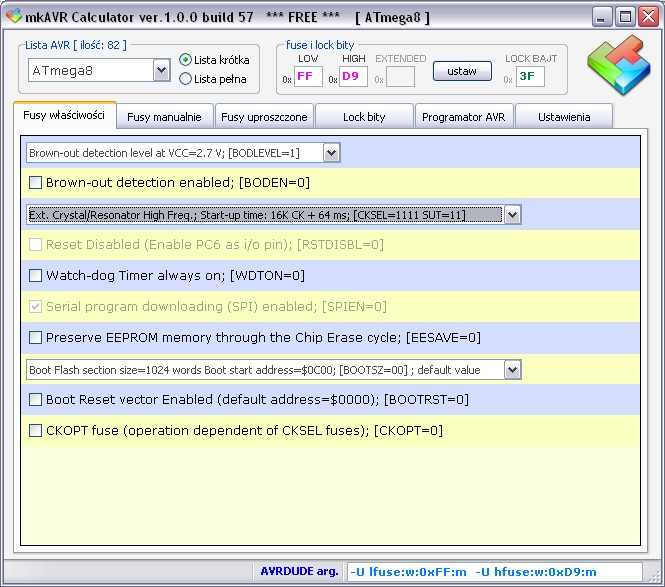Open Ext. Crystal/Resonator clock source dropdown

pyautogui.click(x=512, y=215)
